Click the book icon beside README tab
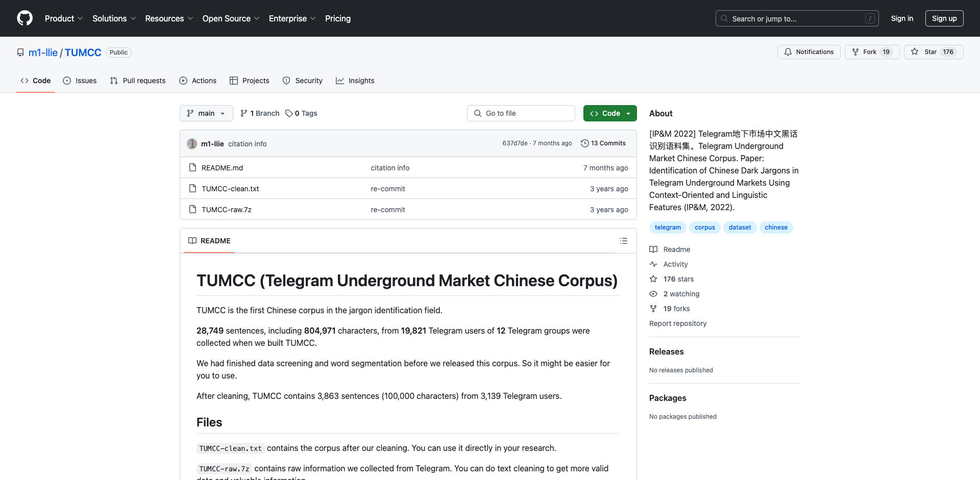Image resolution: width=980 pixels, height=480 pixels. [192, 241]
